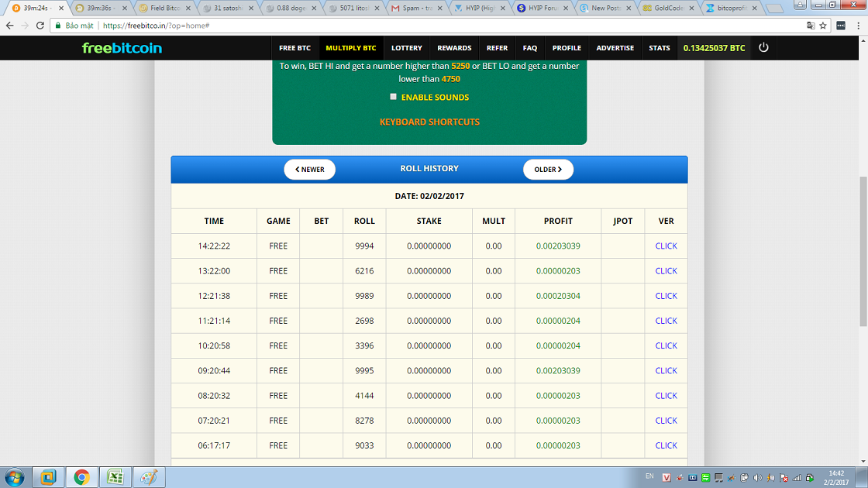Open the LOTTERY menu item
This screenshot has height=488, width=868.
[406, 48]
